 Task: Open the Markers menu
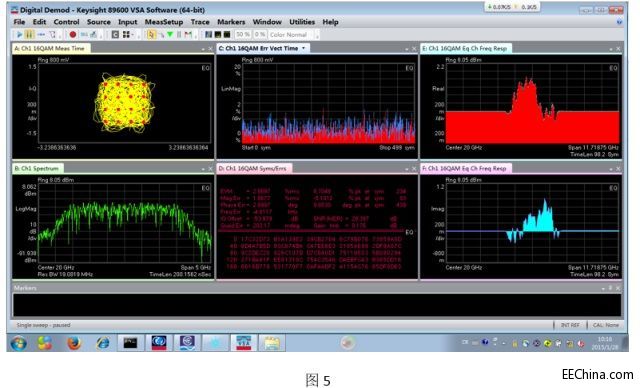231,22
